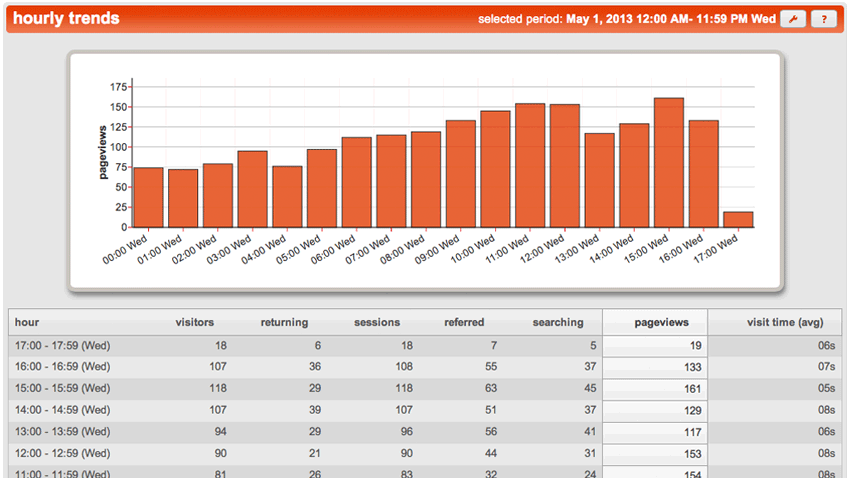Click the hourly trends panel title

66,19
